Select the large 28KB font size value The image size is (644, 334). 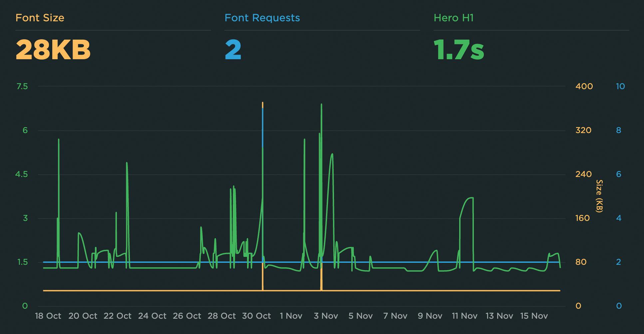[x=53, y=50]
